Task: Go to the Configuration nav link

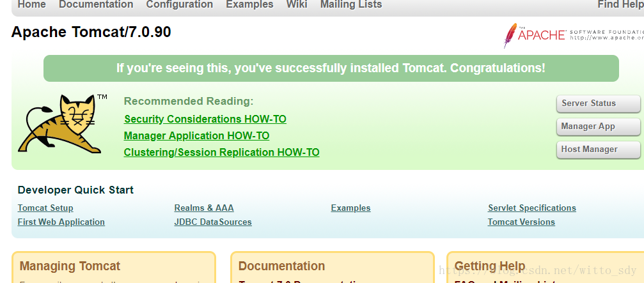Action: (x=180, y=4)
